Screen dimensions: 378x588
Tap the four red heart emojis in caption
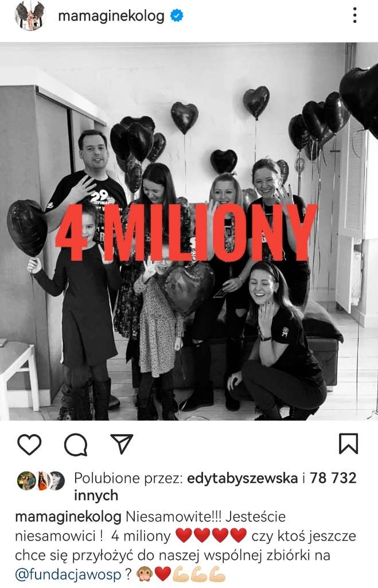click(x=211, y=536)
